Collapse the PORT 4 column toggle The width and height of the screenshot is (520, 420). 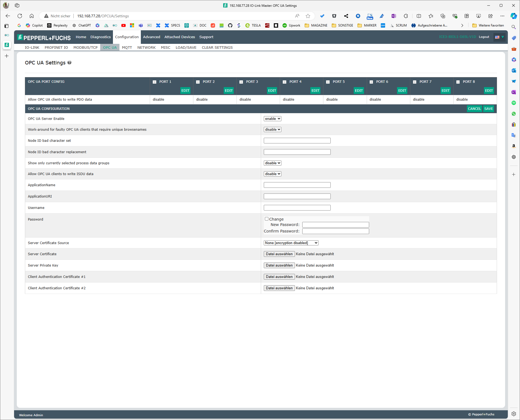[285, 82]
